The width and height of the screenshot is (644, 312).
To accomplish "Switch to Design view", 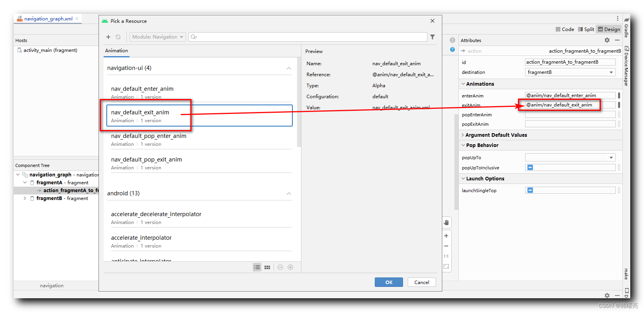I will coord(609,29).
